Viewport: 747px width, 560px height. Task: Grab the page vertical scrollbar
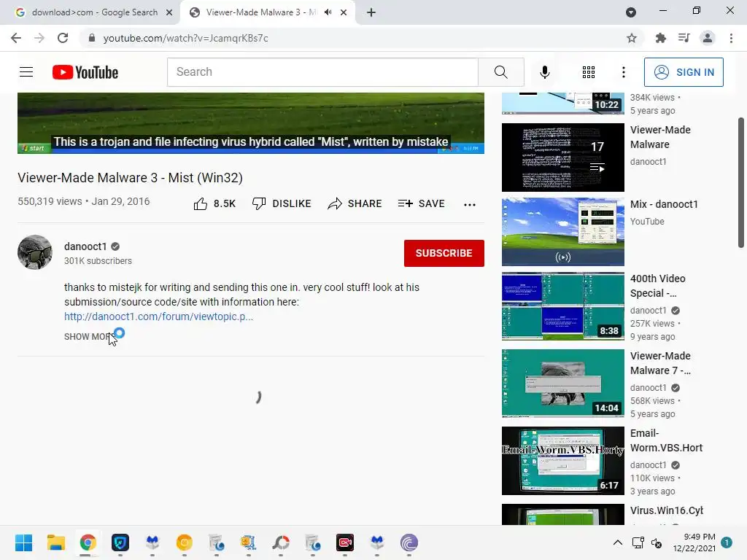click(x=741, y=182)
